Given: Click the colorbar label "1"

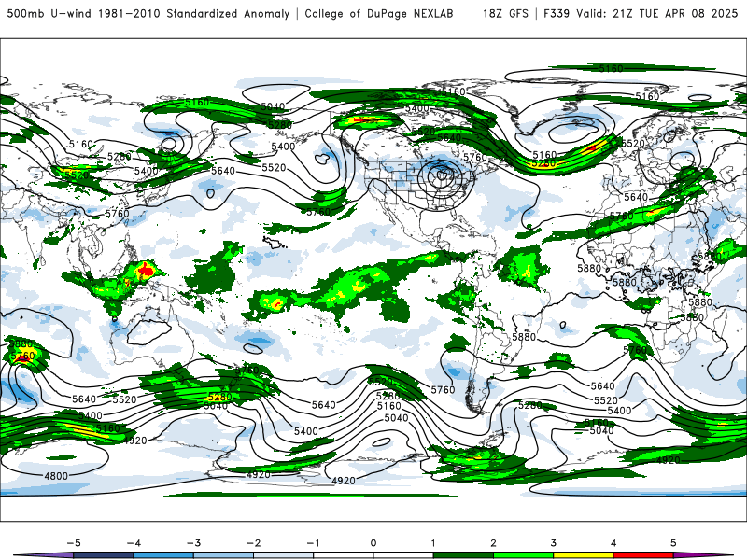Looking at the screenshot, I should 433,543.
